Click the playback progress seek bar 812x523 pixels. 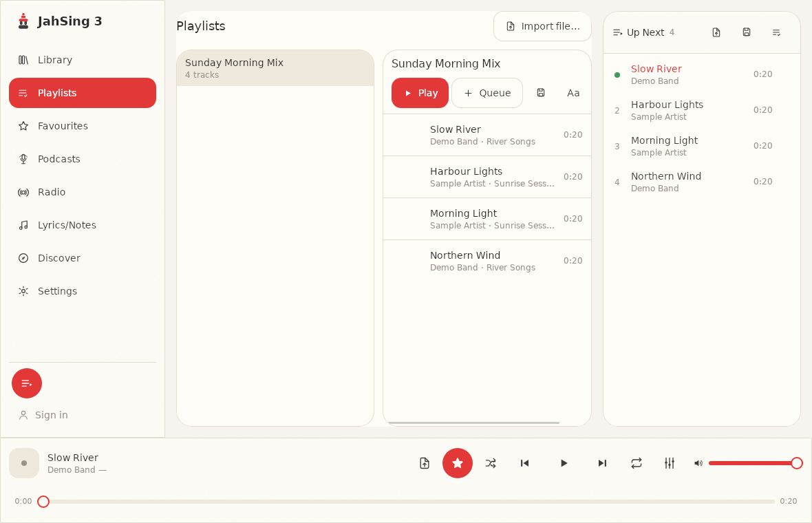(x=409, y=502)
